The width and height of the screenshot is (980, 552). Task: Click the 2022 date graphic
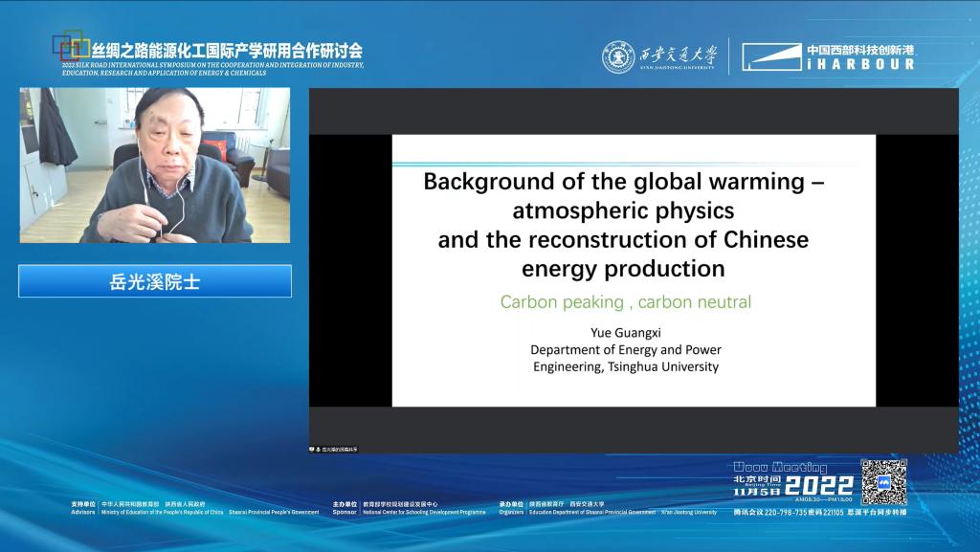(x=818, y=485)
